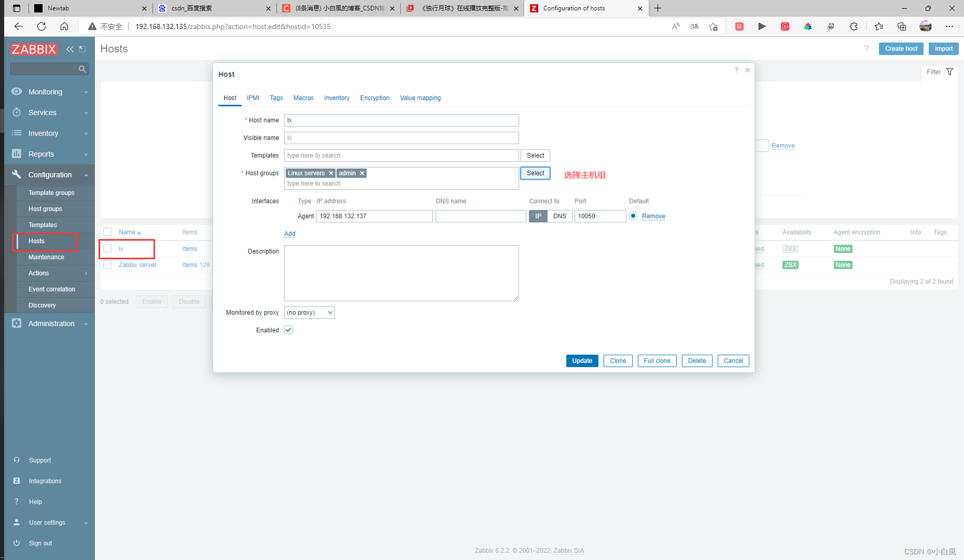Viewport: 964px width, 560px height.
Task: Click the Filter funnel icon
Action: tap(949, 72)
